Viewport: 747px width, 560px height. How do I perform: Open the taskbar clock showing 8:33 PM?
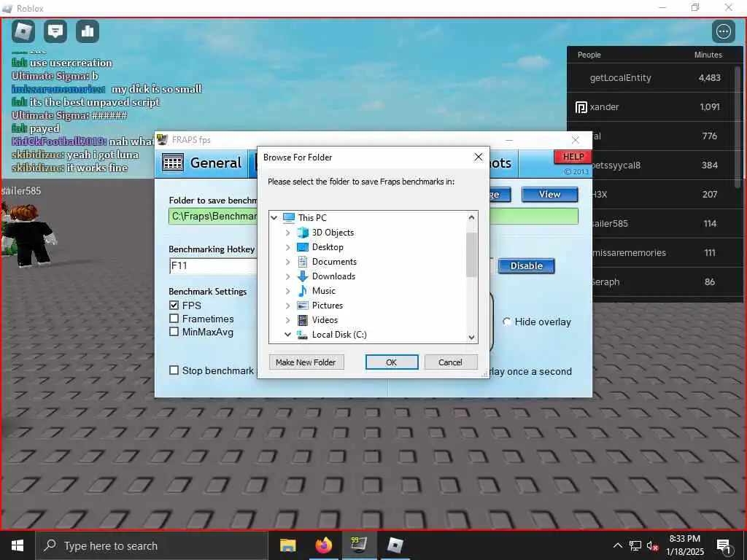(x=684, y=545)
